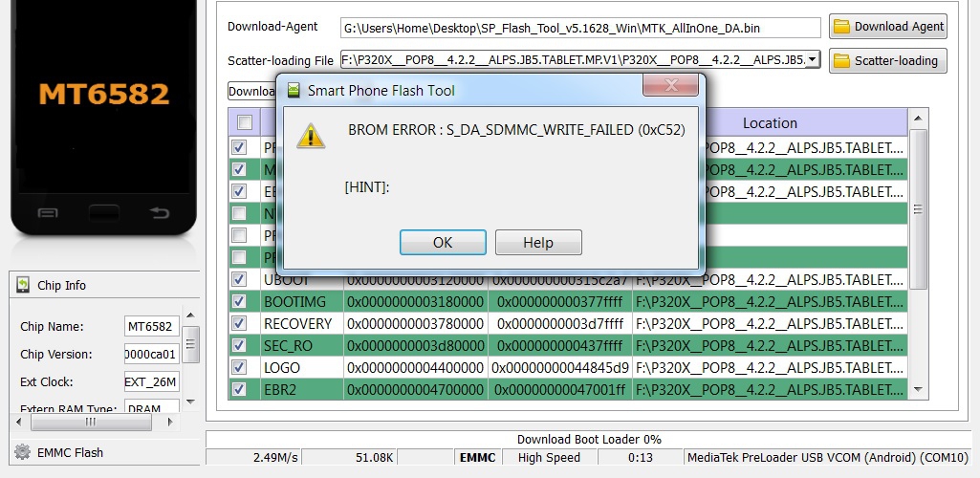
Task: Click Help in the error dialog
Action: 538,243
